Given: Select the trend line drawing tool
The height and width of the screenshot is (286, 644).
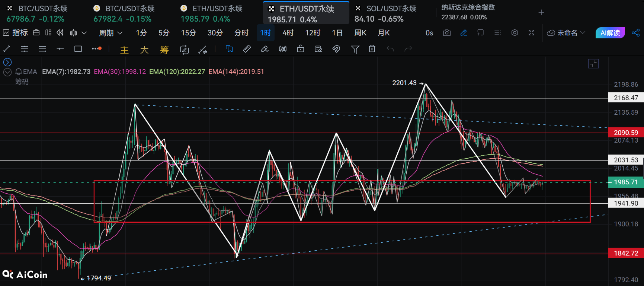Looking at the screenshot, I should [x=7, y=49].
